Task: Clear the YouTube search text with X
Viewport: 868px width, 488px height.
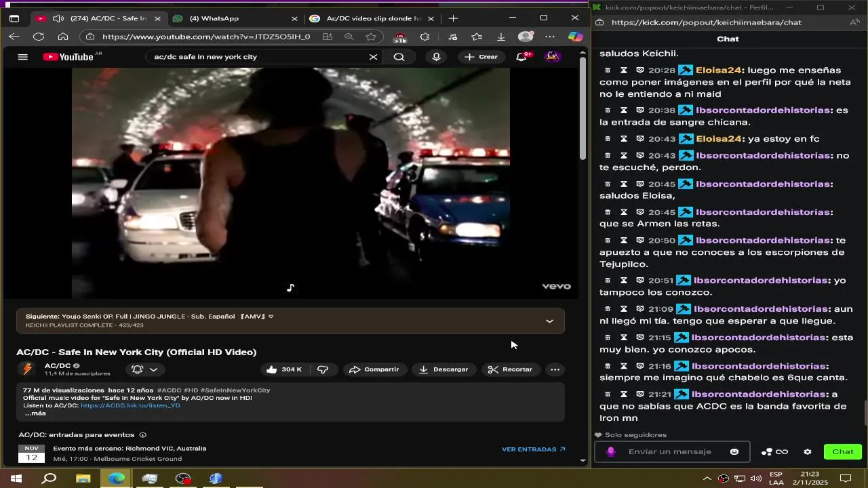Action: pos(373,57)
